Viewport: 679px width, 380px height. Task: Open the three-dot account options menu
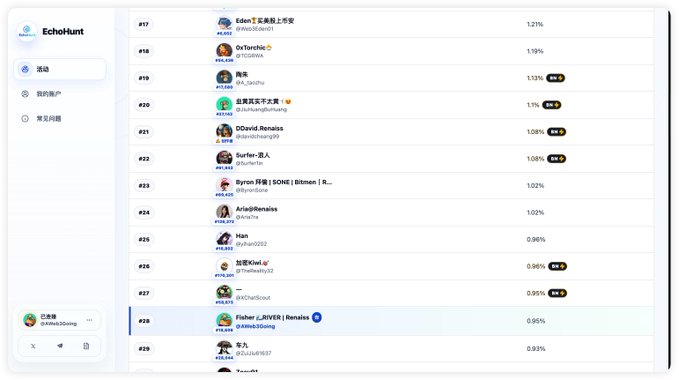tap(89, 320)
